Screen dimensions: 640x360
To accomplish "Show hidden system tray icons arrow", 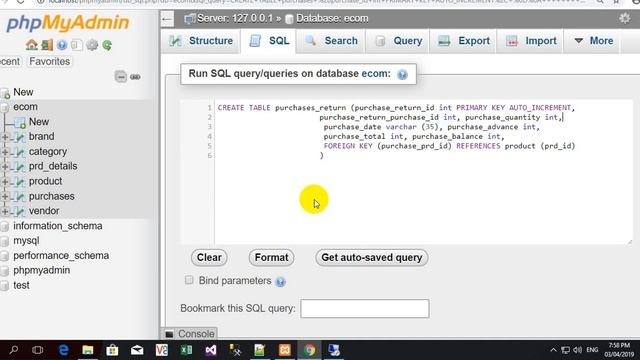I will [553, 350].
